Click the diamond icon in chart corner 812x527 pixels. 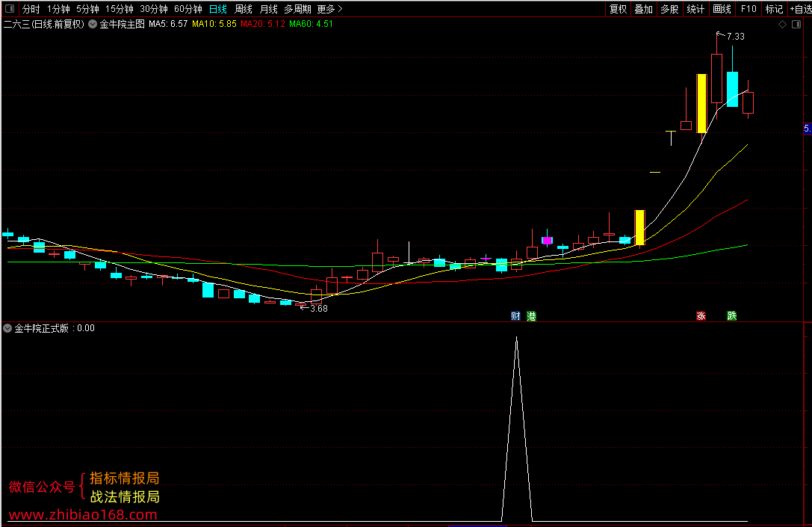coord(782,25)
